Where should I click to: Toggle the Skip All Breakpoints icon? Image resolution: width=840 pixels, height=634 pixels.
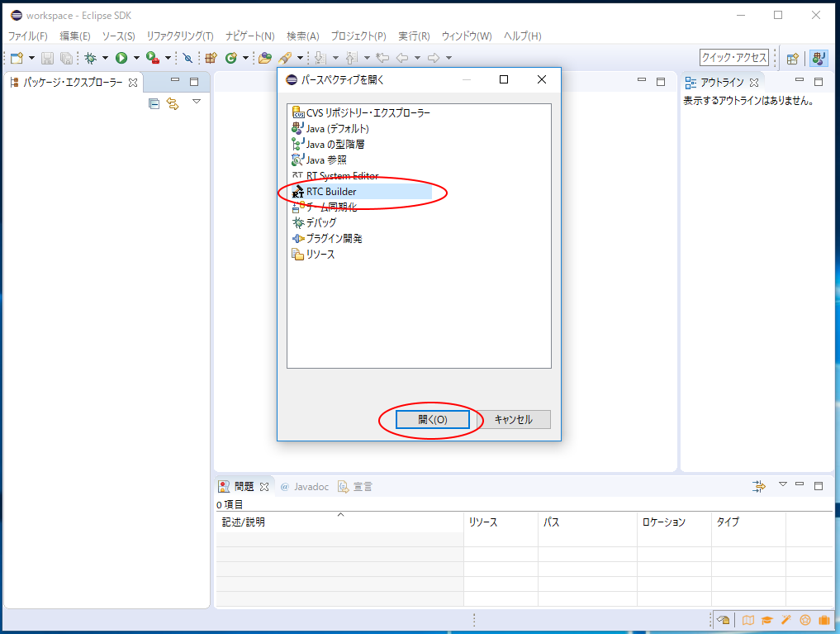(x=187, y=58)
